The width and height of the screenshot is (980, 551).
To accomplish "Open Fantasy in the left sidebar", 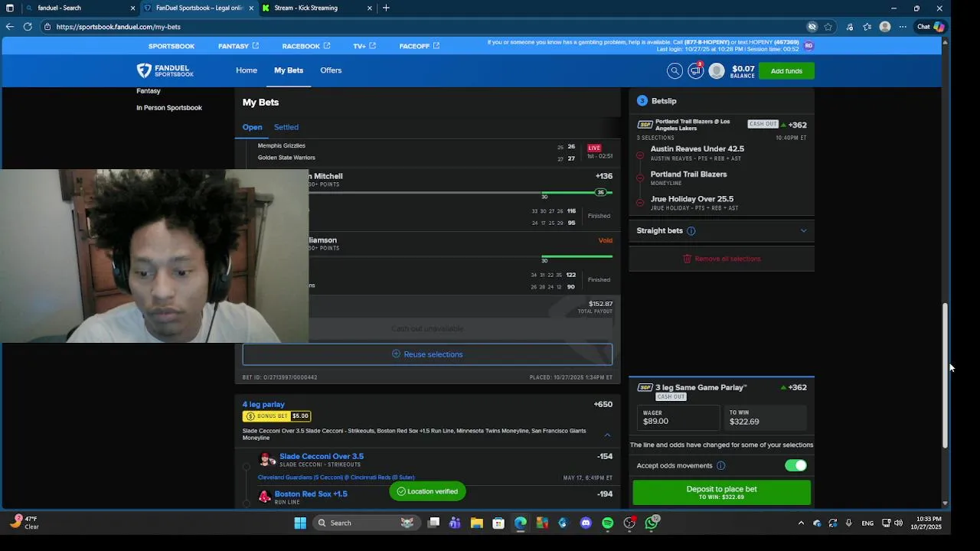I will click(149, 91).
